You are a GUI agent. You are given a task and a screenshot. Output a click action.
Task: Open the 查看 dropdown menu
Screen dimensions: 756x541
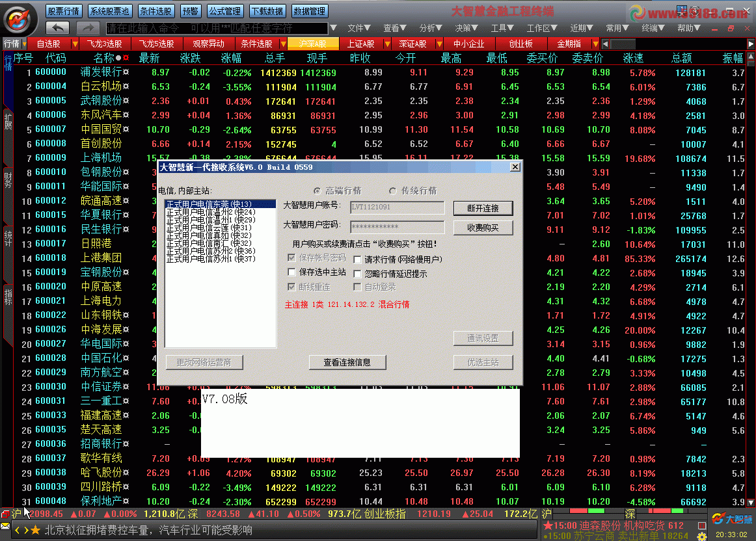[395, 29]
